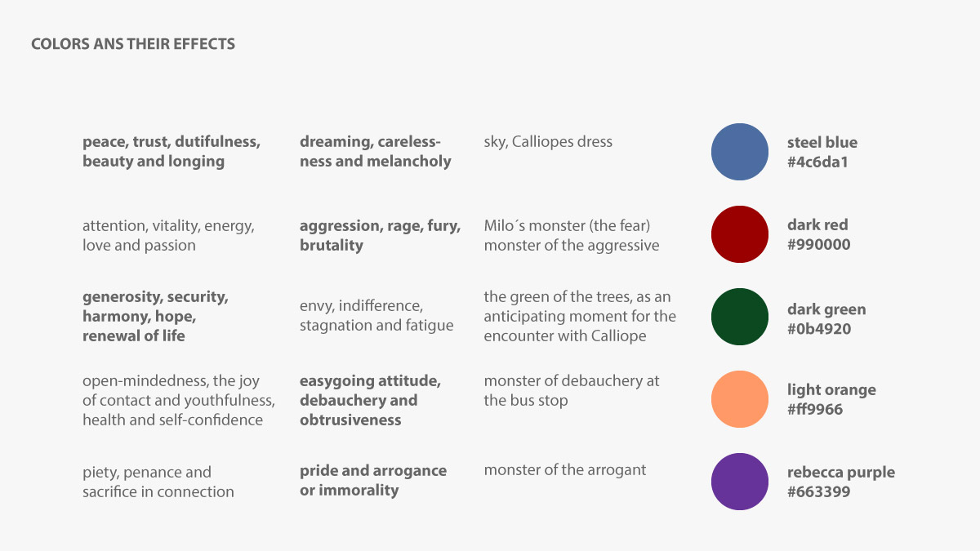Click 'envy, indifference, stagnation and fatigue' text

click(376, 316)
